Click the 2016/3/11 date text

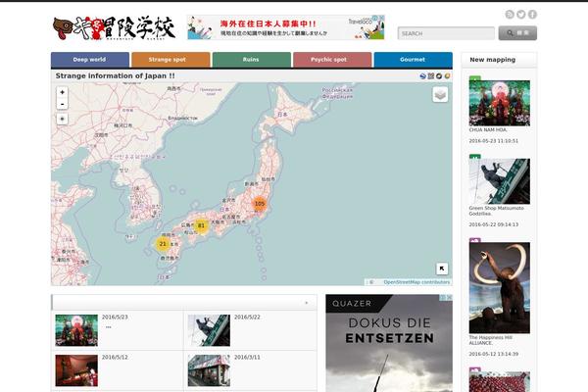(x=247, y=357)
